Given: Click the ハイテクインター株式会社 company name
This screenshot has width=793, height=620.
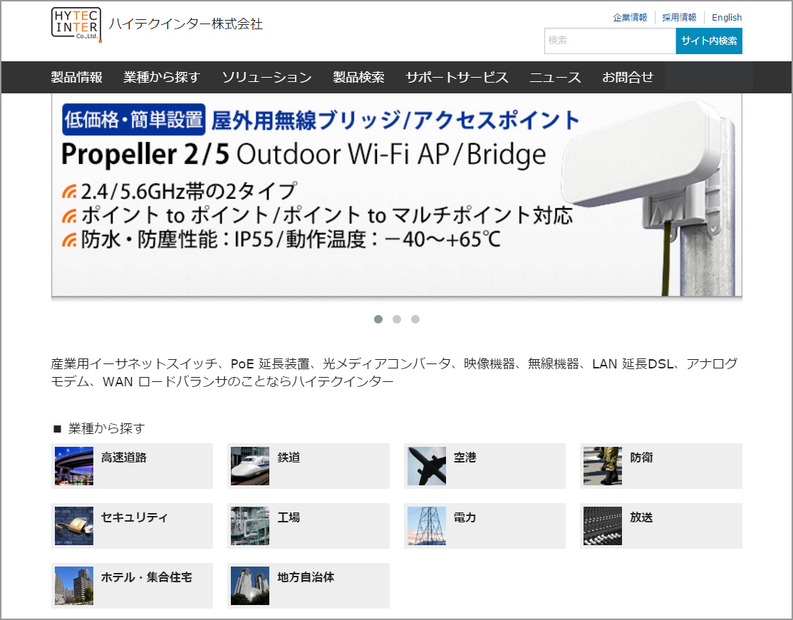Looking at the screenshot, I should tap(186, 24).
